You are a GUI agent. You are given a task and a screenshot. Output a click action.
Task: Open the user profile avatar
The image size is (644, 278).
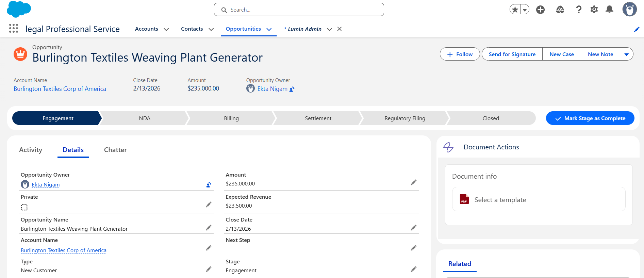(x=629, y=9)
